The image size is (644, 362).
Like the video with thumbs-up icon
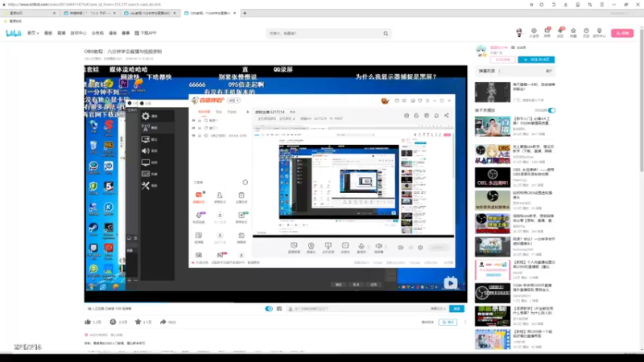pos(88,323)
